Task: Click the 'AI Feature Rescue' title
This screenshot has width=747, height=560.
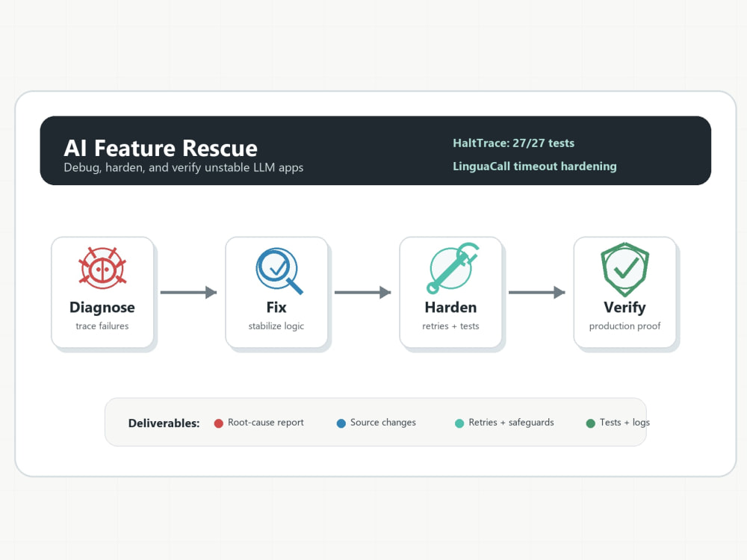Action: 161,148
